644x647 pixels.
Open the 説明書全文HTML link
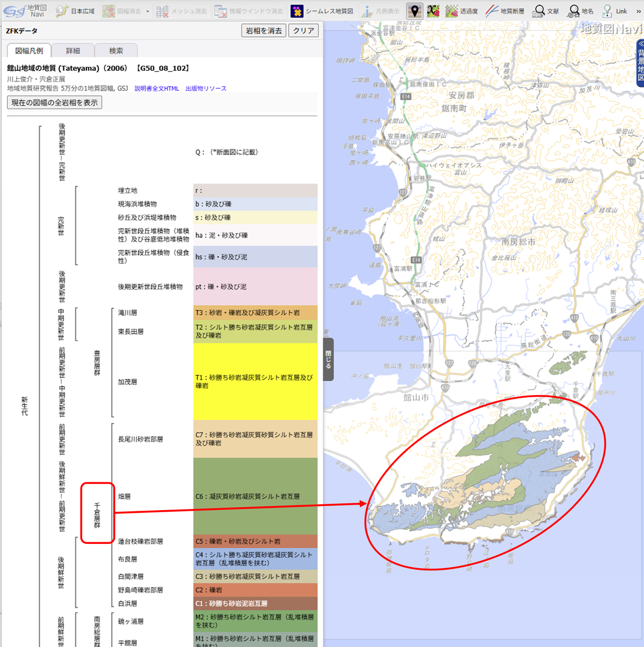[x=157, y=89]
